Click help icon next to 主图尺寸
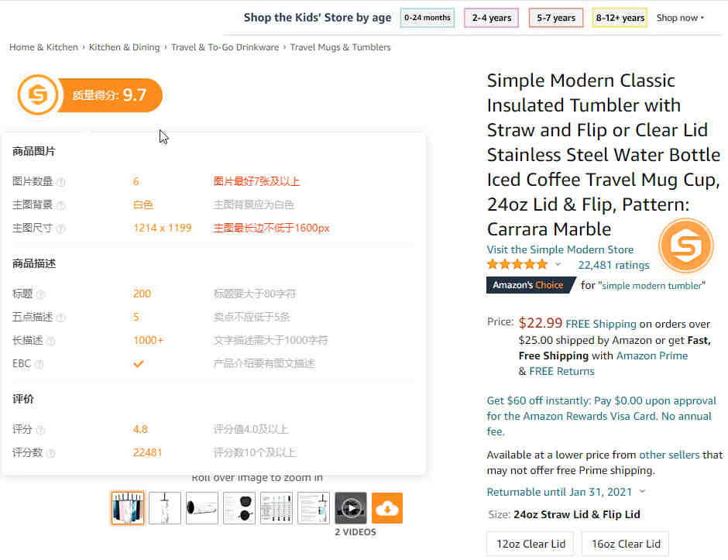The width and height of the screenshot is (728, 560). click(x=60, y=228)
